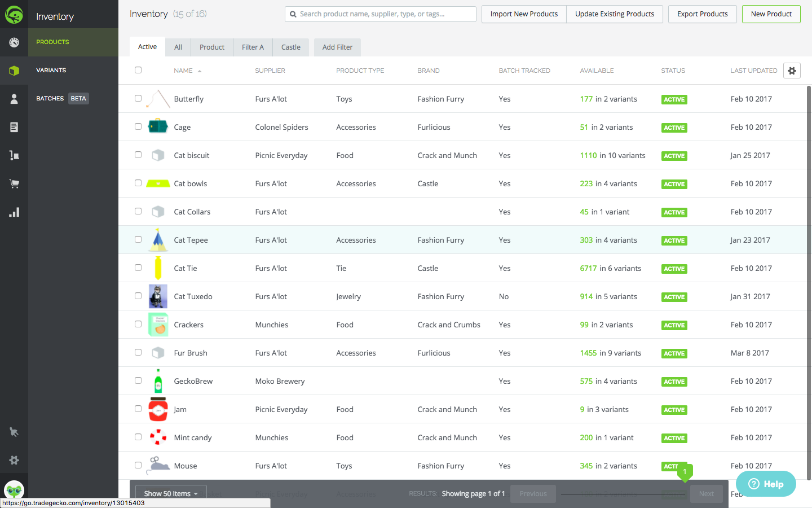The height and width of the screenshot is (508, 812).
Task: Click the New Product button
Action: [x=771, y=14]
